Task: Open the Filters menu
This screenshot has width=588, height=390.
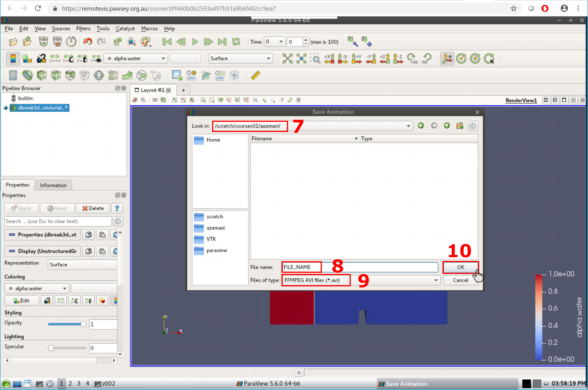Action: point(83,29)
